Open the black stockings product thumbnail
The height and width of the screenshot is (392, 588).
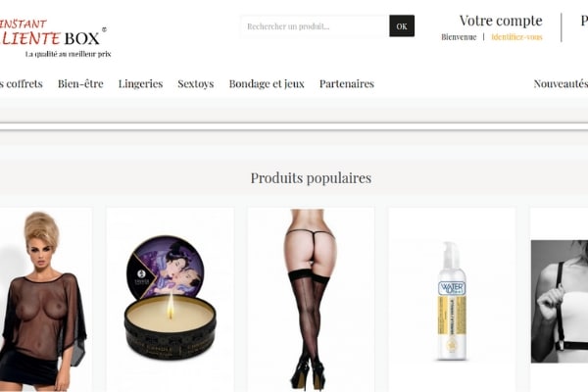pyautogui.click(x=311, y=300)
